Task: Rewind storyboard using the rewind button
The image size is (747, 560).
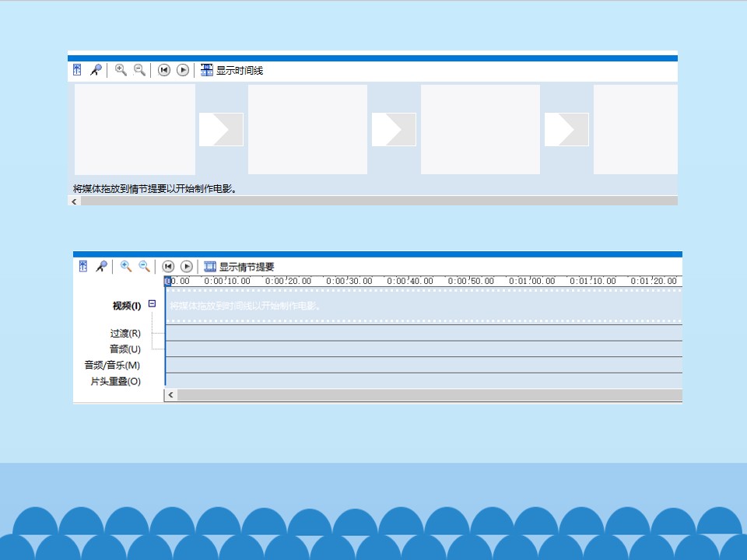Action: [x=164, y=70]
